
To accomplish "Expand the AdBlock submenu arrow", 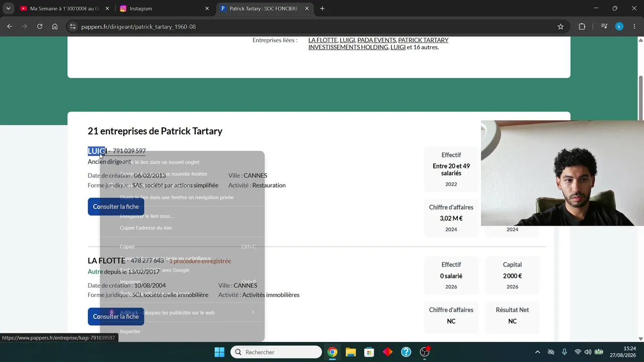I will [253, 312].
